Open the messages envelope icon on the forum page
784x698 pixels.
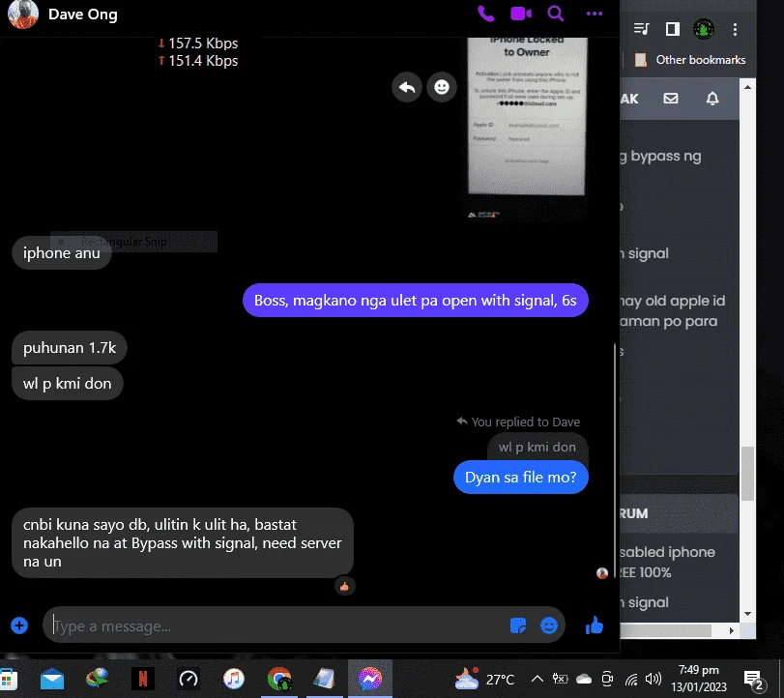[x=671, y=99]
